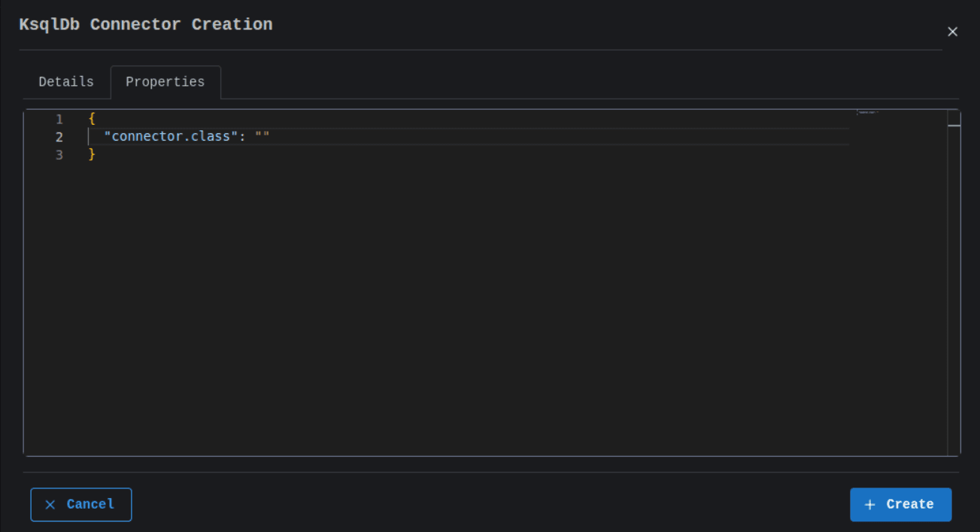Place cursor inside the empty value quotes

click(x=262, y=137)
